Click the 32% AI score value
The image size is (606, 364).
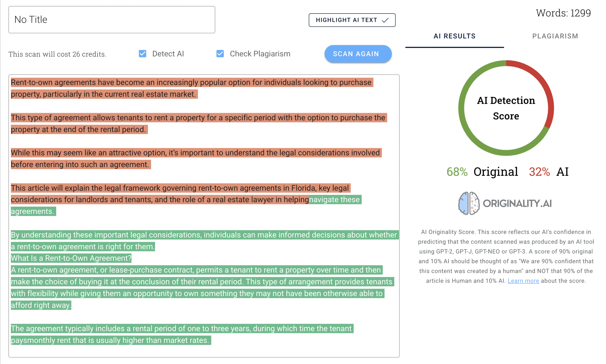tap(539, 172)
